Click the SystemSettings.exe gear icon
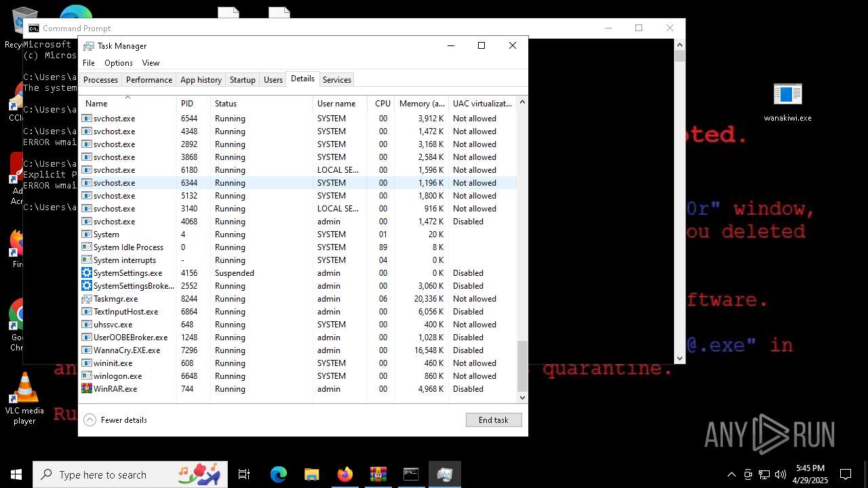 (87, 273)
